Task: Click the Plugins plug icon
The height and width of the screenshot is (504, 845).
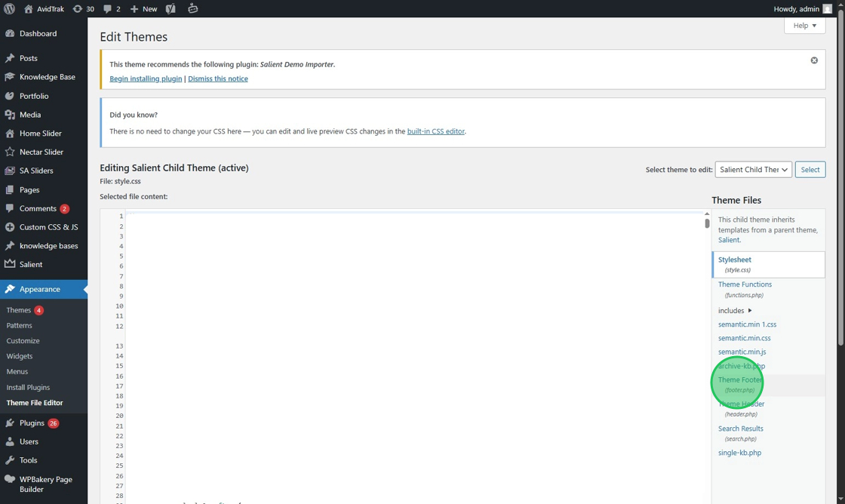Action: 10,423
